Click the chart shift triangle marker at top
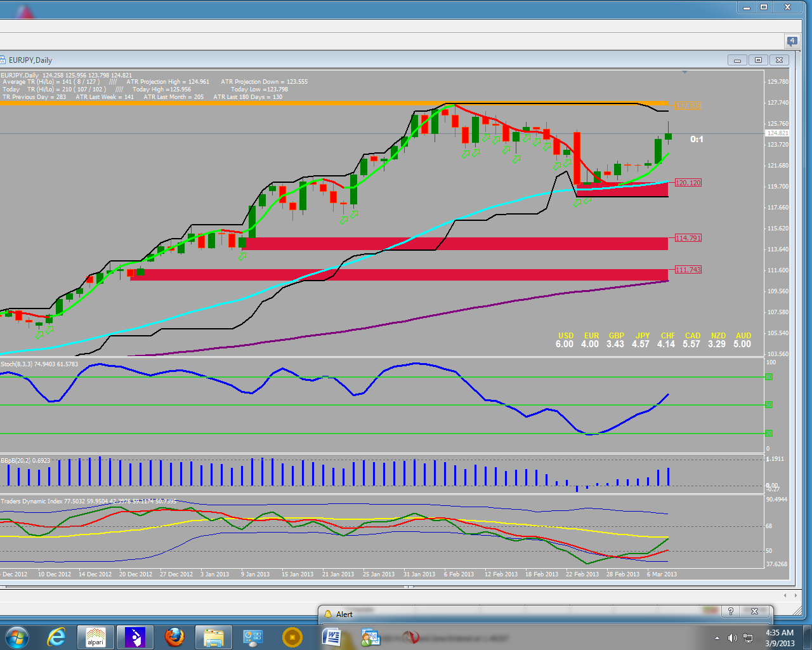This screenshot has height=650, width=812. (x=684, y=72)
